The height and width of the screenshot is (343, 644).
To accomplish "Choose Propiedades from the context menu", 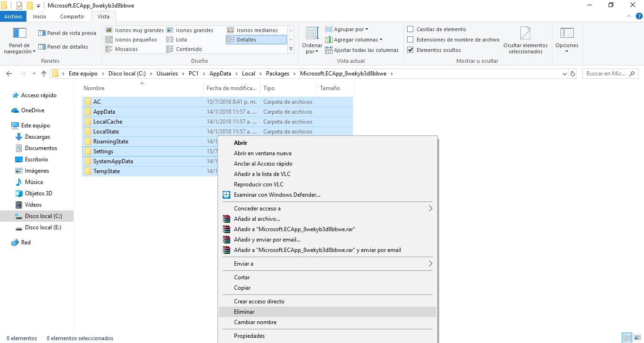I will pos(328,336).
